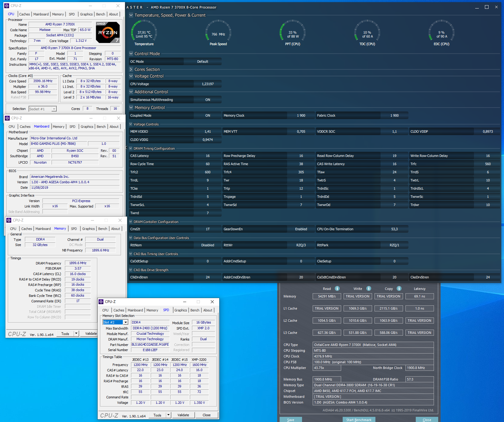Open Graphics tab in the Memory CPU-Z window
The width and height of the screenshot is (504, 422).
[89, 229]
